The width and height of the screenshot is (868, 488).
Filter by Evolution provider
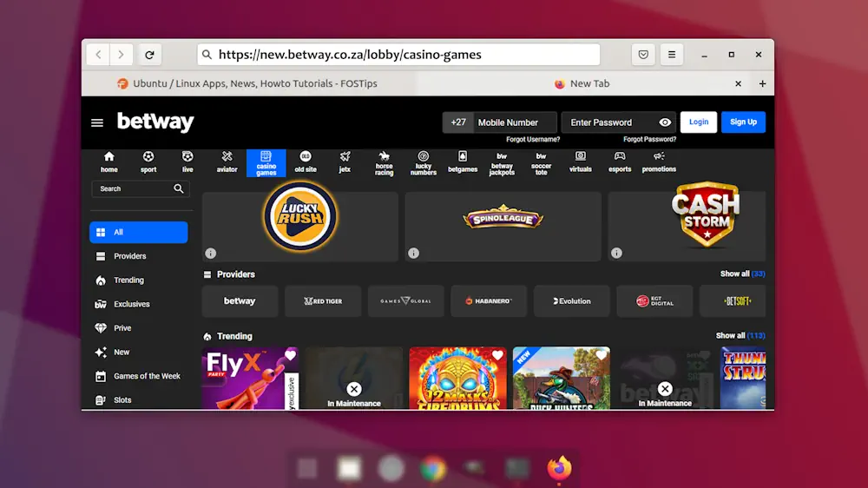(572, 300)
